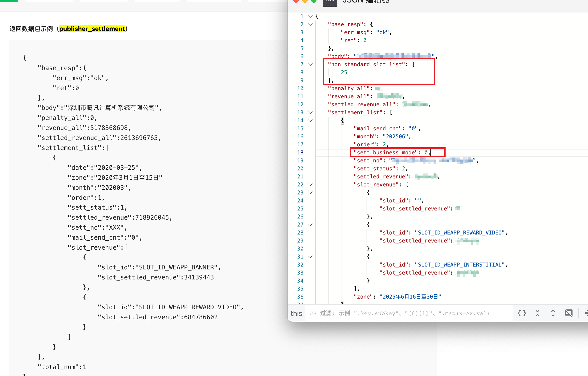588x376 pixels.
Task: Click the expand all icon
Action: pyautogui.click(x=553, y=313)
